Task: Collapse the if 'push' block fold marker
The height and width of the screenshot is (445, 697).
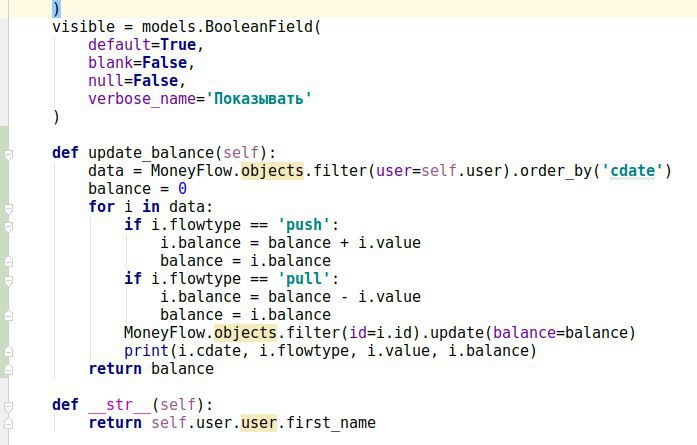Action: pos(8,226)
